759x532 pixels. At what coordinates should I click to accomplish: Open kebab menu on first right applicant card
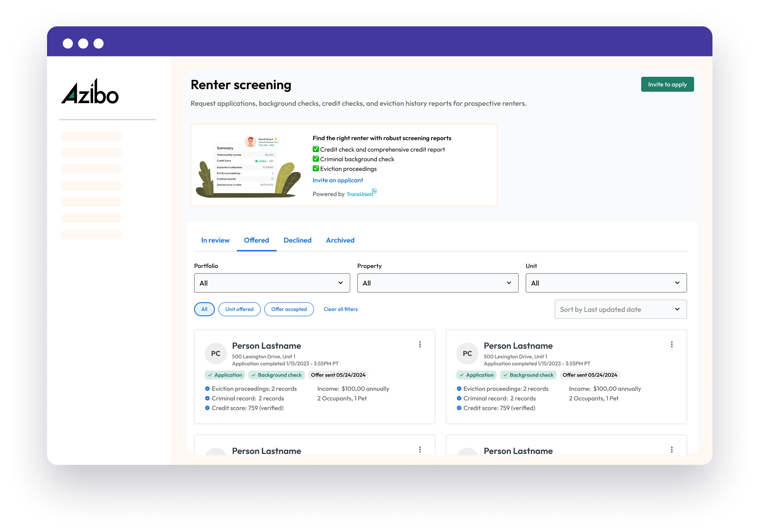[x=672, y=344]
